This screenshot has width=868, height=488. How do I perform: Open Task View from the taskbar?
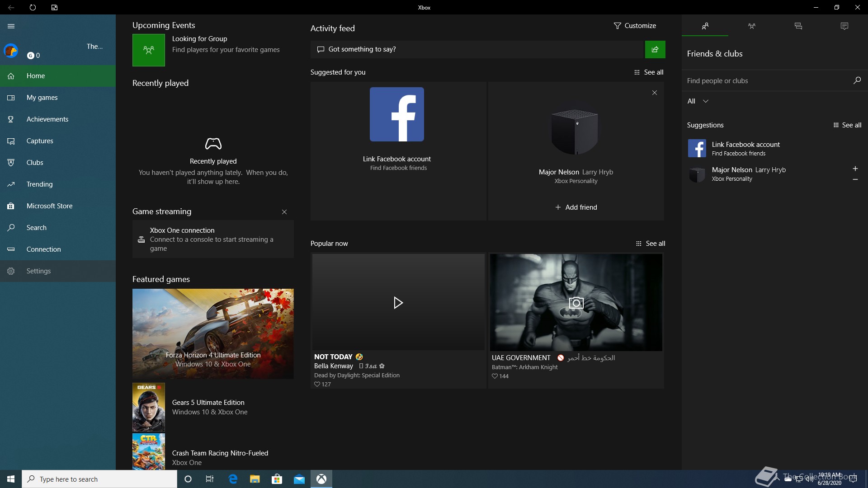click(x=210, y=479)
